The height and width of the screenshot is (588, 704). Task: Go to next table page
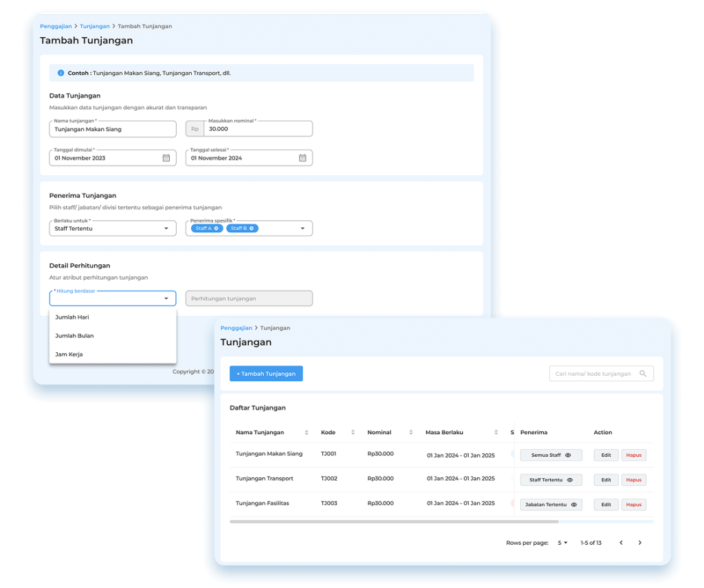(639, 543)
